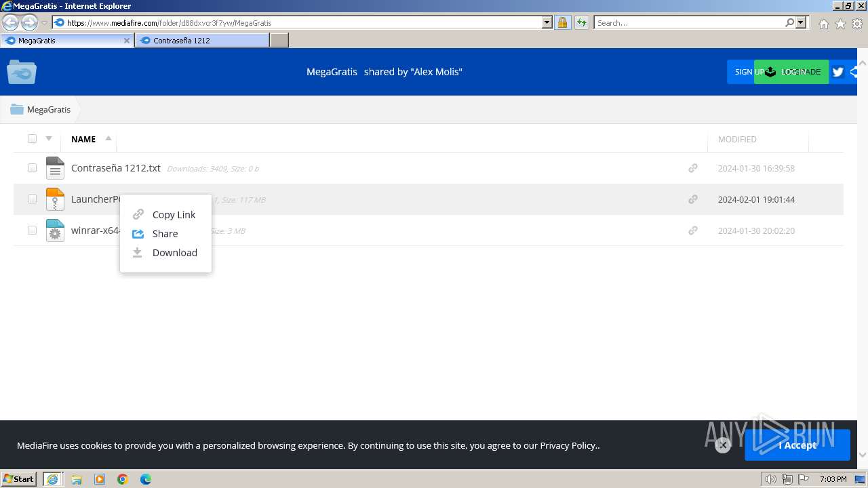This screenshot has height=488, width=868.
Task: Open a new blank browser tab
Action: [x=279, y=41]
